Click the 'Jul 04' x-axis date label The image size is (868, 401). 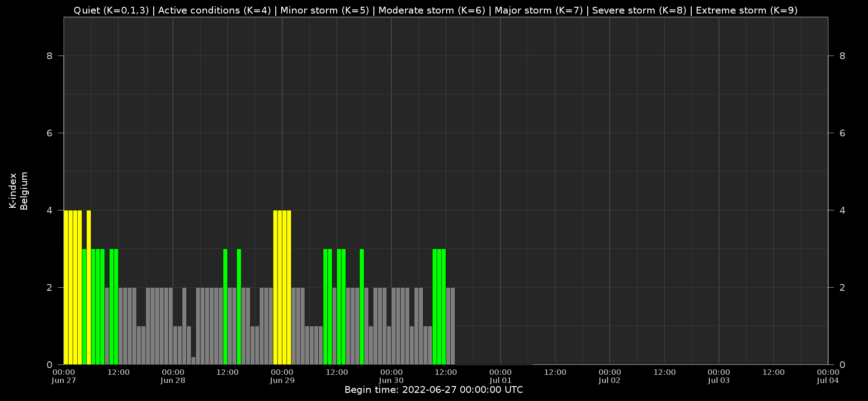[x=828, y=380]
